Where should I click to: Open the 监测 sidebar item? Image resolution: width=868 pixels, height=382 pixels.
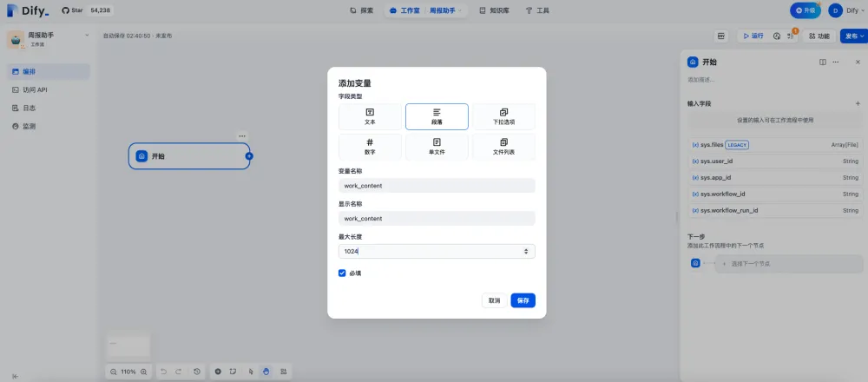pos(48,126)
